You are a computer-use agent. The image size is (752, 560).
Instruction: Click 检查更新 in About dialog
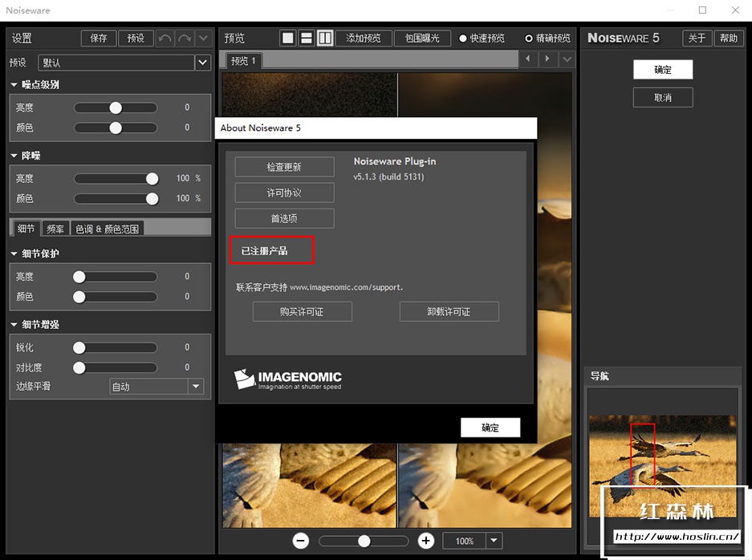tap(284, 167)
